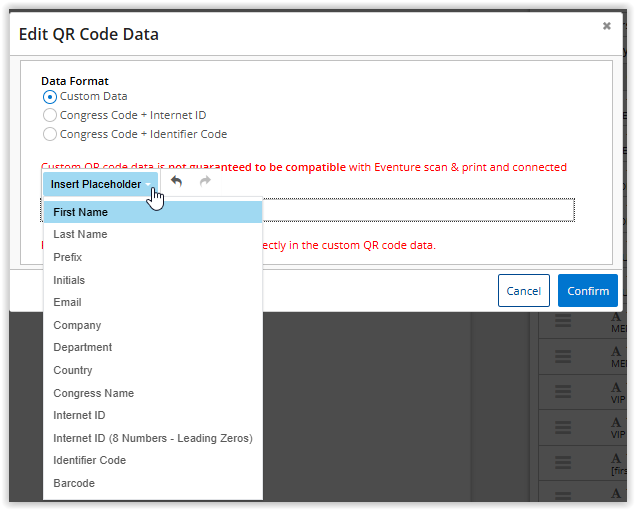This screenshot has height=510, width=635.
Task: Close the Edit QR Code Data dialog
Action: pyautogui.click(x=606, y=26)
